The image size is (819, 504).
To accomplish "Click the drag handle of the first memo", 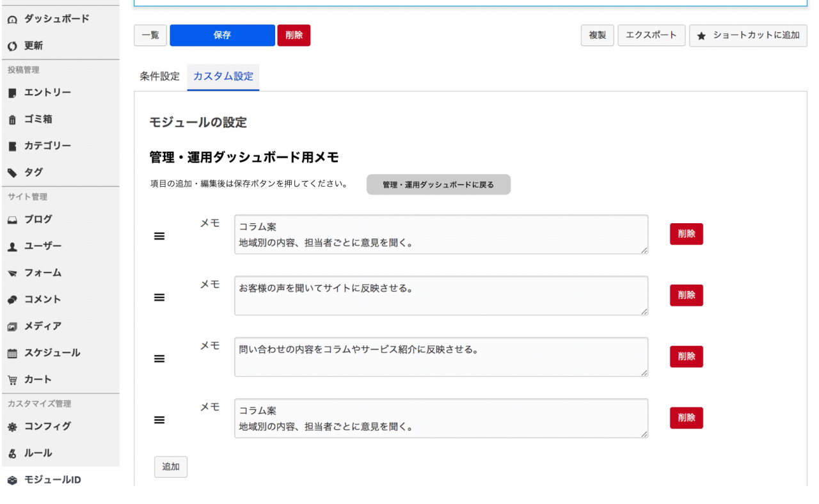I will pyautogui.click(x=159, y=236).
